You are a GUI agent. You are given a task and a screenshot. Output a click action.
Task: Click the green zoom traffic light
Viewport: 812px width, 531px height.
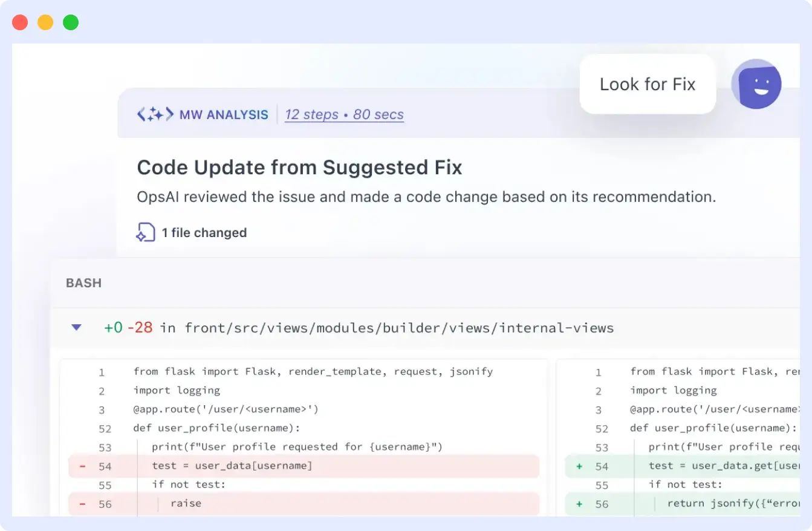[x=70, y=21]
